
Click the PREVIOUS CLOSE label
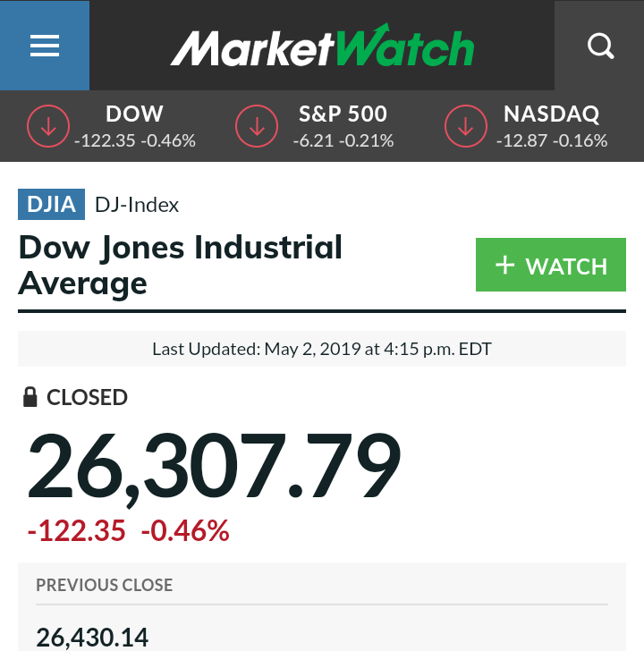pyautogui.click(x=105, y=586)
